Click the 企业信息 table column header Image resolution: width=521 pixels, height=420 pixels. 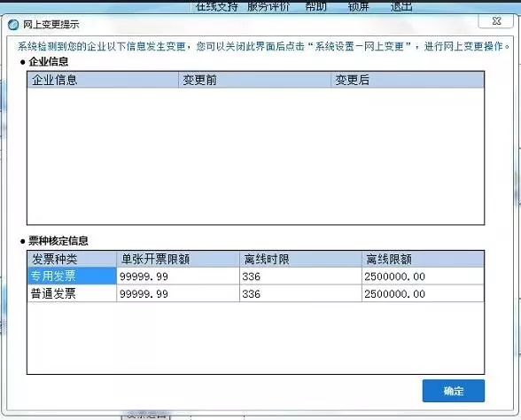click(103, 80)
